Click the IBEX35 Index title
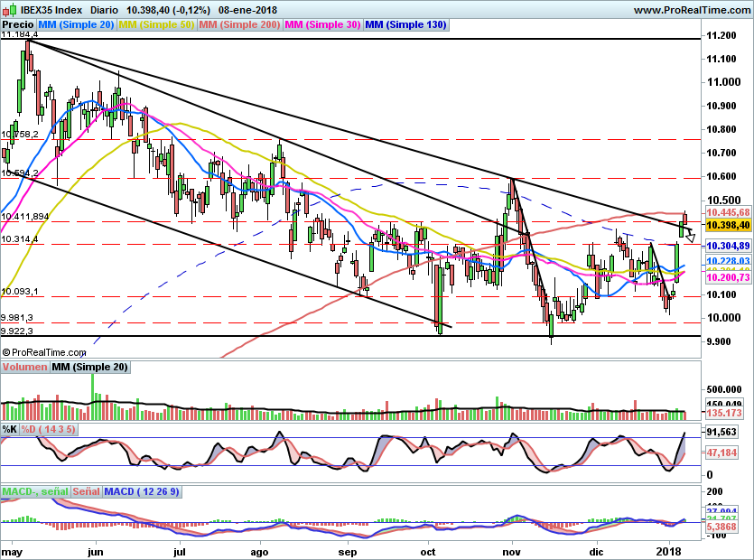754x560 pixels. pyautogui.click(x=51, y=9)
